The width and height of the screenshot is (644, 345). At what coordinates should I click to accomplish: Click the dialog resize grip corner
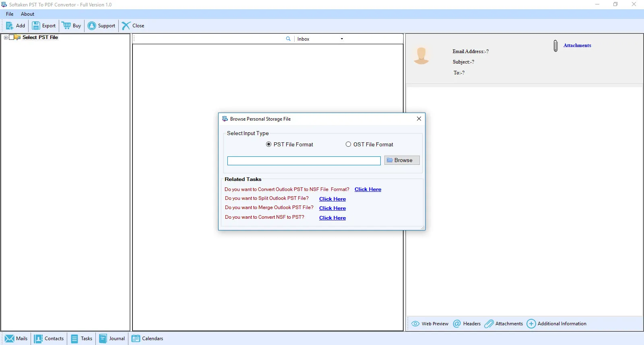(422, 228)
